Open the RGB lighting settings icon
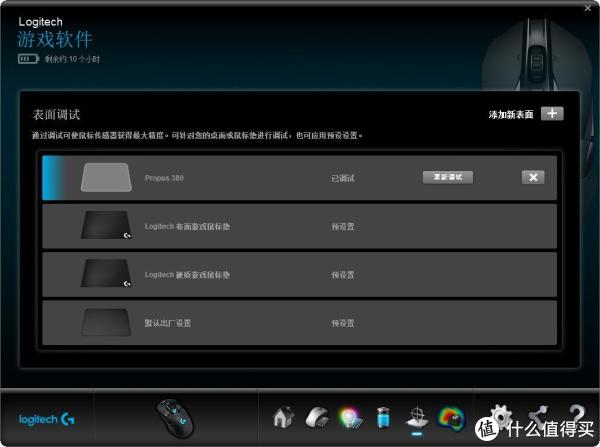 (x=350, y=418)
